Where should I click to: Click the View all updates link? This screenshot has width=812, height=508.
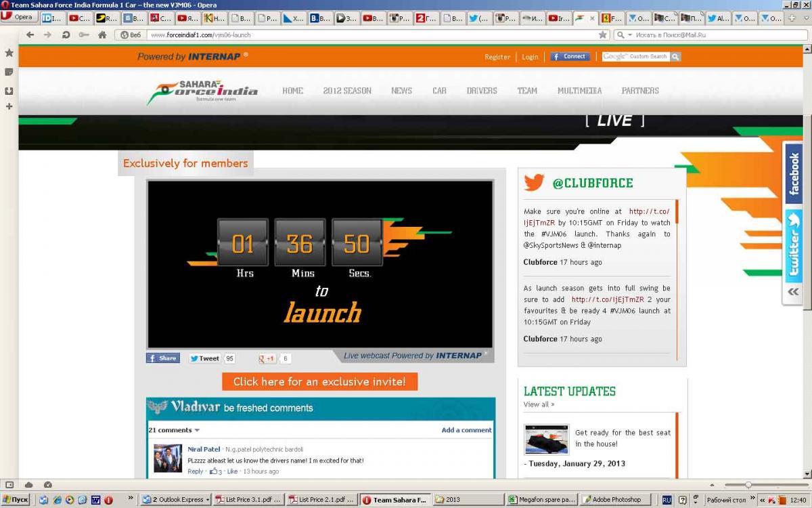(539, 404)
